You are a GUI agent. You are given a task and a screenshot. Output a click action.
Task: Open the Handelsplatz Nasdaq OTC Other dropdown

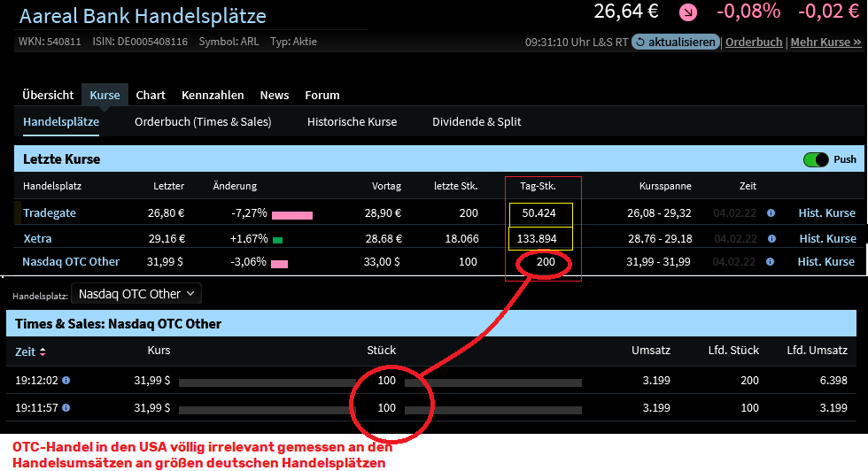coord(136,294)
